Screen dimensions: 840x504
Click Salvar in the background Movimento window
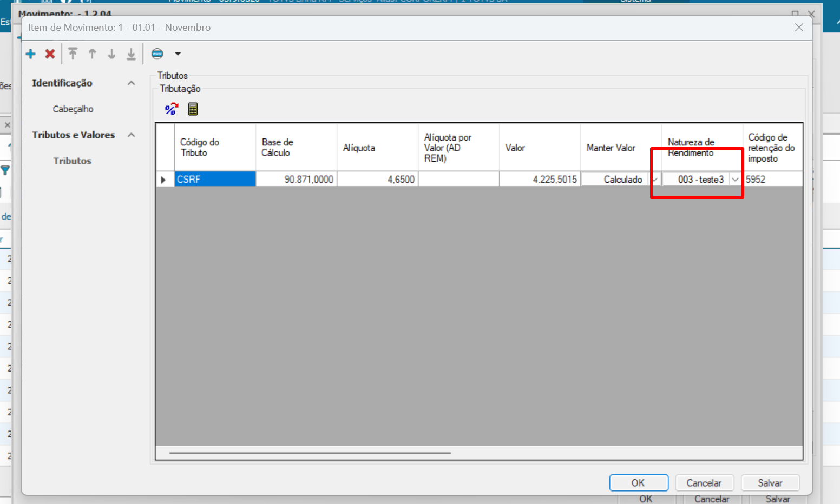778,499
